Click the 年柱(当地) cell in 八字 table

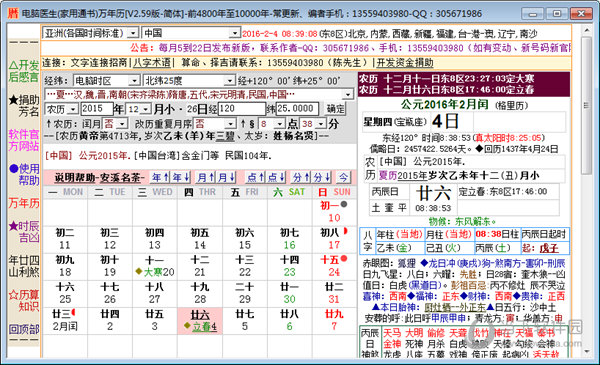pyautogui.click(x=399, y=235)
